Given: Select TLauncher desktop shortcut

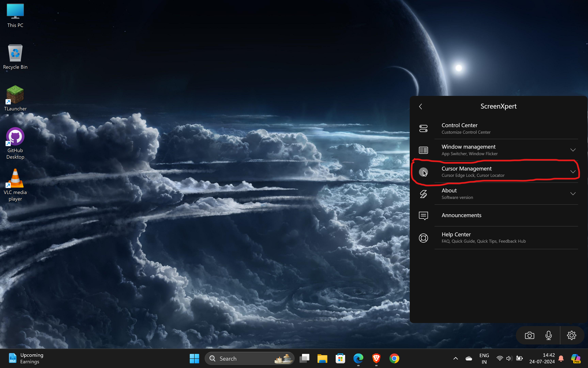Looking at the screenshot, I should coord(15,98).
